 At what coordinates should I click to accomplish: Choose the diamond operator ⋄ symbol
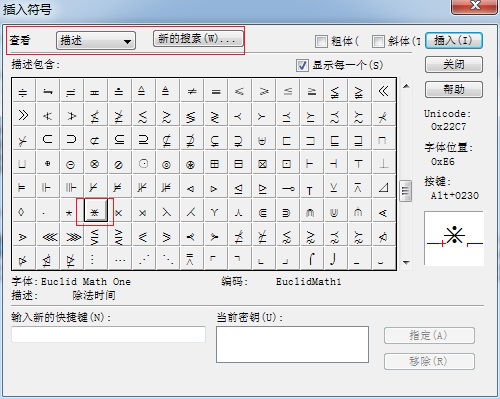coord(22,212)
